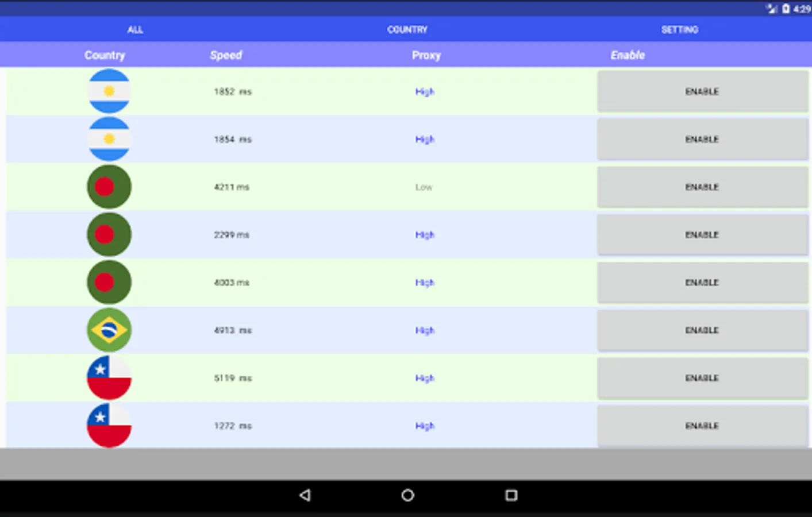
Task: Select the Bangladesh flag in 4211 ms row
Action: click(x=109, y=187)
